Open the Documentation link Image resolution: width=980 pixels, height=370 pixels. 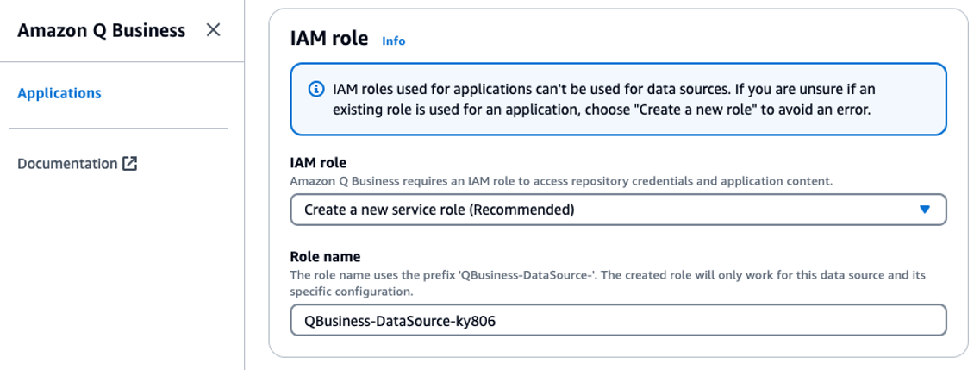pos(77,164)
